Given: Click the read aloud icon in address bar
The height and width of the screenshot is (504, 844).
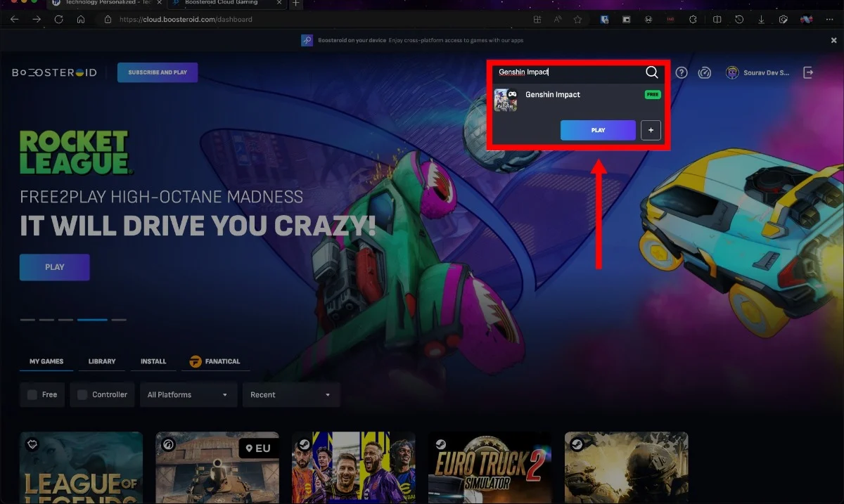Looking at the screenshot, I should point(557,20).
